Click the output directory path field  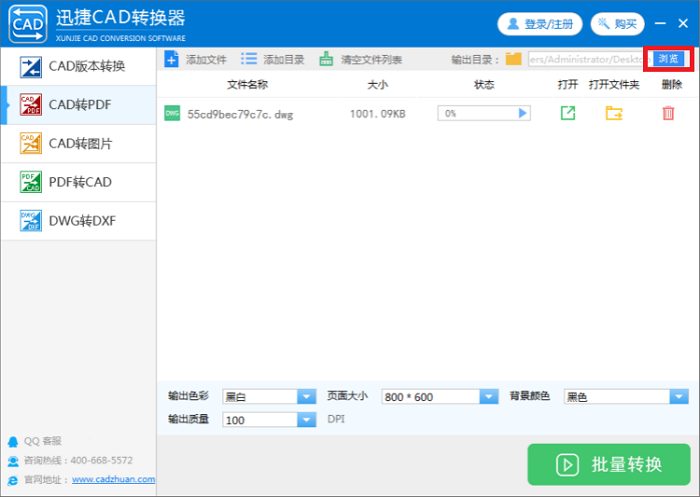588,59
